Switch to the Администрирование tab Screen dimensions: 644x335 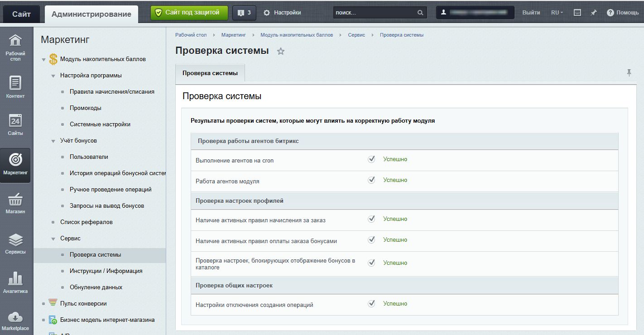pyautogui.click(x=91, y=14)
